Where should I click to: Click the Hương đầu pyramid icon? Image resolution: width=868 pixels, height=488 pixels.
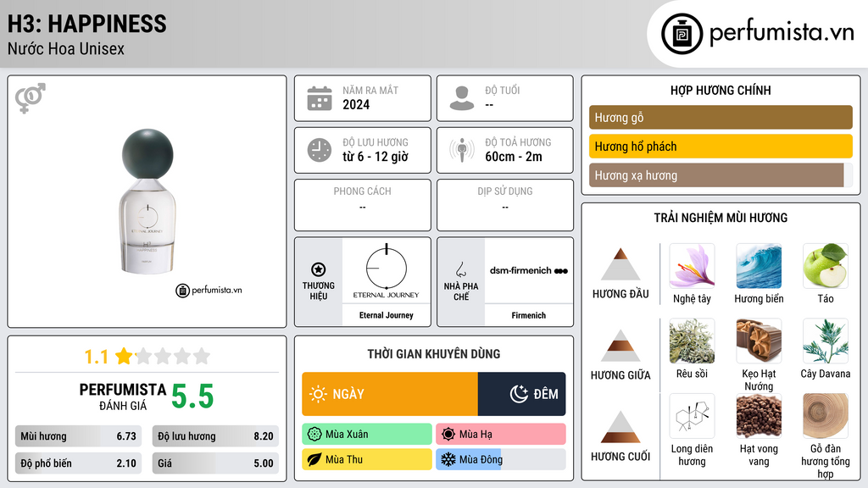tap(620, 264)
